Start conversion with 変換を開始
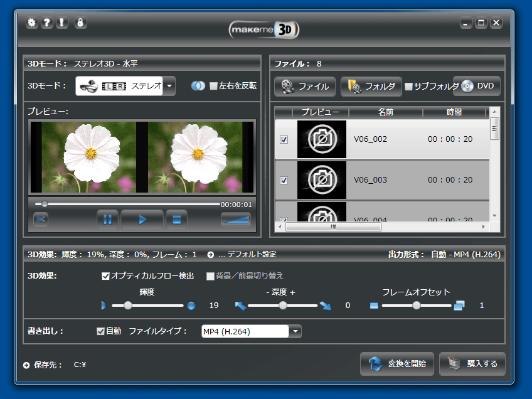Viewport: 532px width, 399px height. point(397,364)
